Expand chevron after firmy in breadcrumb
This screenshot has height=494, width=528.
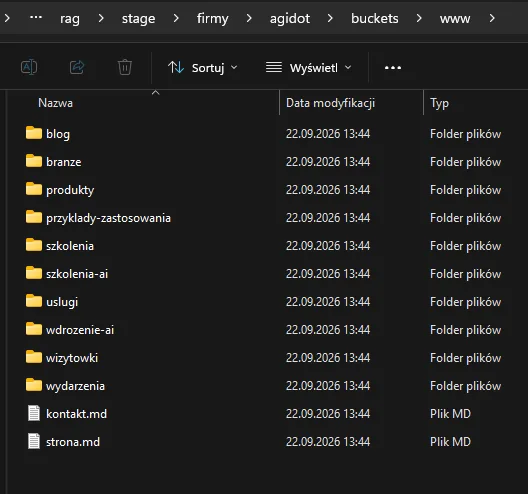point(249,18)
